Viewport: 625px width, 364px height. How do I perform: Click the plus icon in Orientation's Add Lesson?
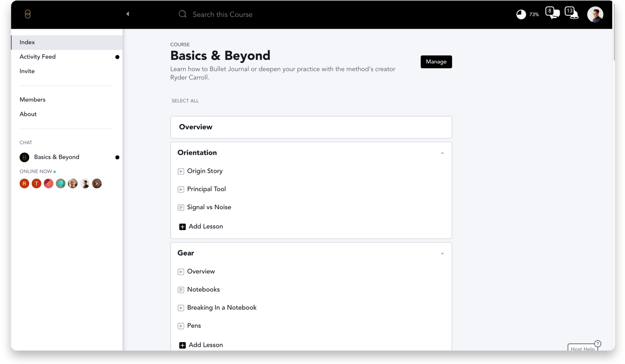[x=182, y=227]
